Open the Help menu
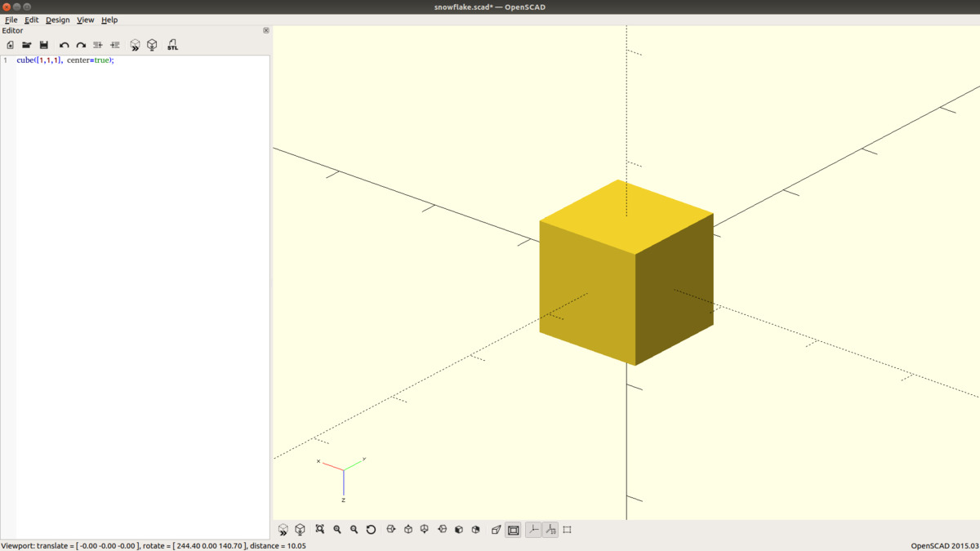980x551 pixels. pyautogui.click(x=109, y=20)
